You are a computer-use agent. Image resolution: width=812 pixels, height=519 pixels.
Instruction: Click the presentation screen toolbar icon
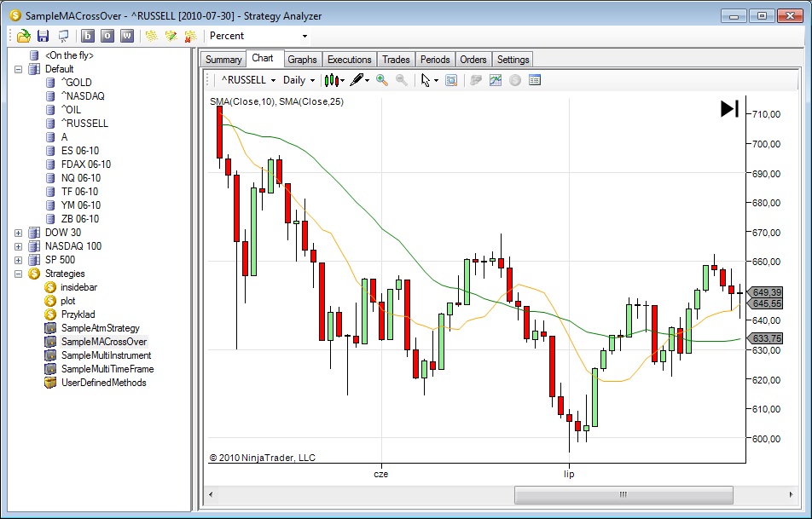(63, 36)
